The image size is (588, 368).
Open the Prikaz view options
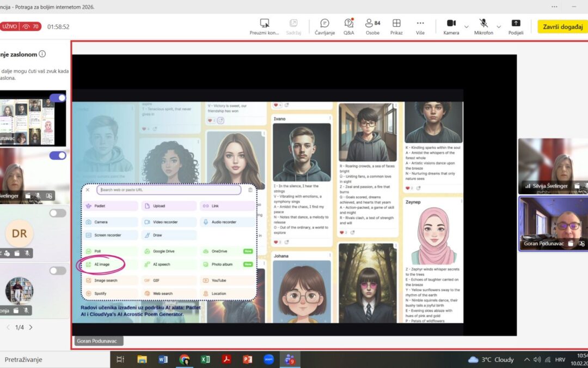pos(396,26)
